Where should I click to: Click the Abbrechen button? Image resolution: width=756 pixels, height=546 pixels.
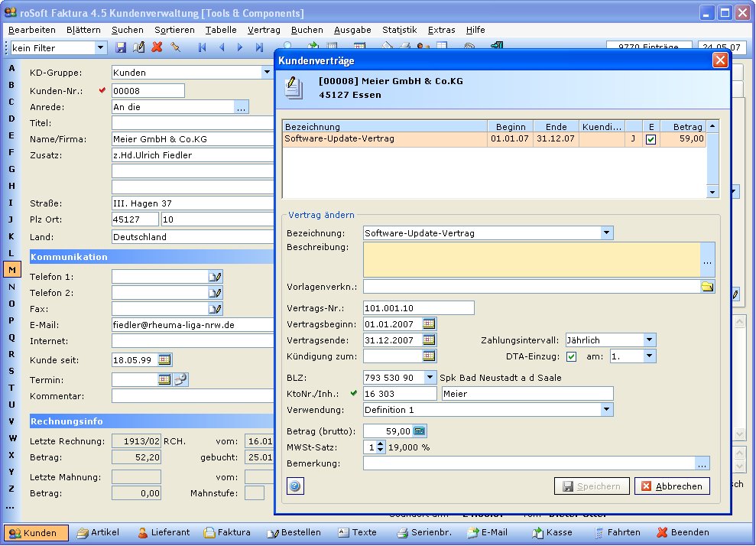tap(672, 486)
